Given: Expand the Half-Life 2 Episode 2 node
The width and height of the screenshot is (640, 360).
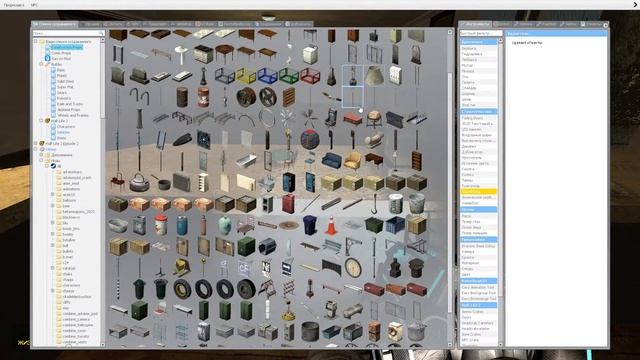Looking at the screenshot, I should pyautogui.click(x=36, y=144).
